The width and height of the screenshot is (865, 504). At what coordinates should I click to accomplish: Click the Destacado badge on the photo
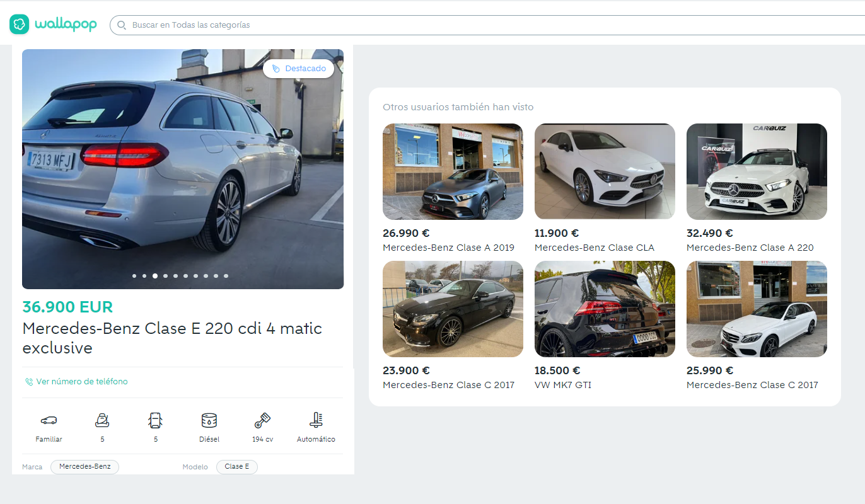click(x=299, y=69)
